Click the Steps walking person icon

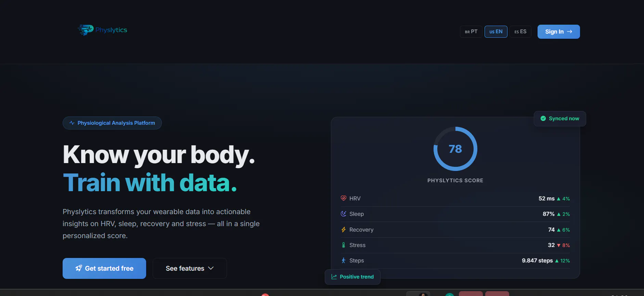344,260
